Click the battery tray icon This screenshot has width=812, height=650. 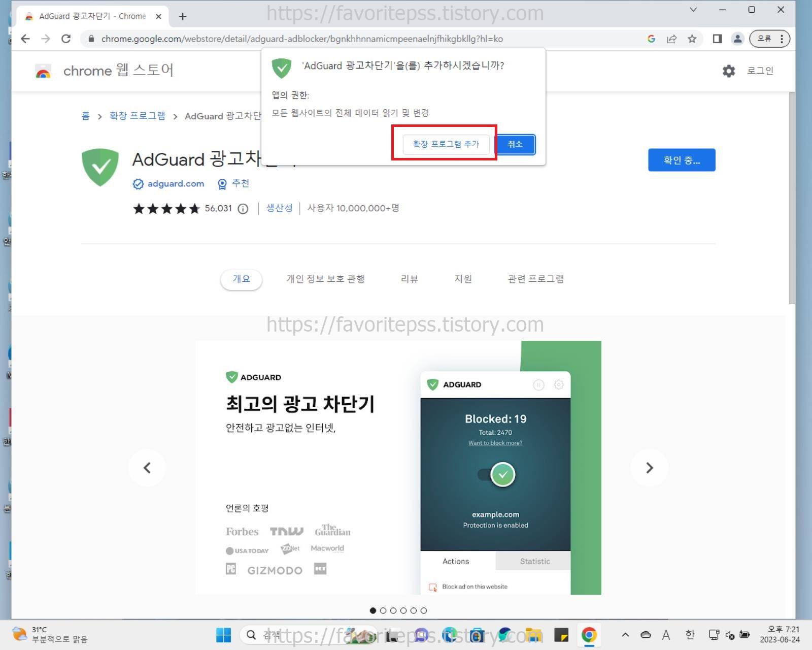tap(745, 635)
